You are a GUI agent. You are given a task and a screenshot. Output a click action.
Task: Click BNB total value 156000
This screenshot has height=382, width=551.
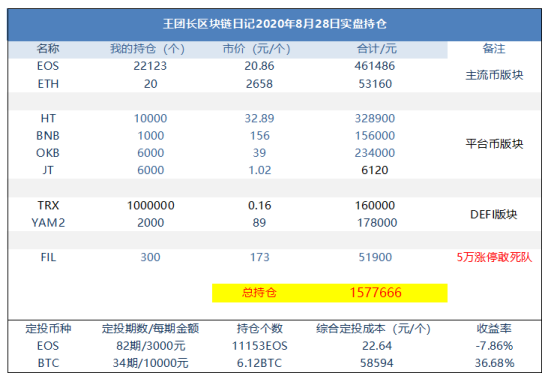coord(375,136)
